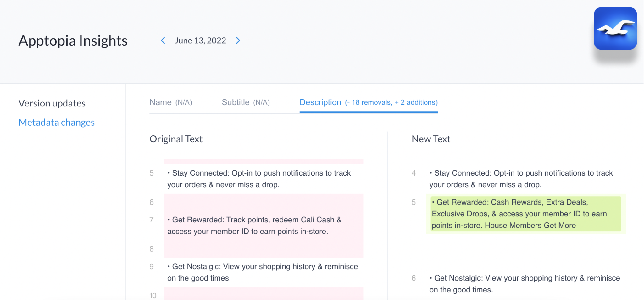Click the June 13, 2022 date label

[200, 41]
